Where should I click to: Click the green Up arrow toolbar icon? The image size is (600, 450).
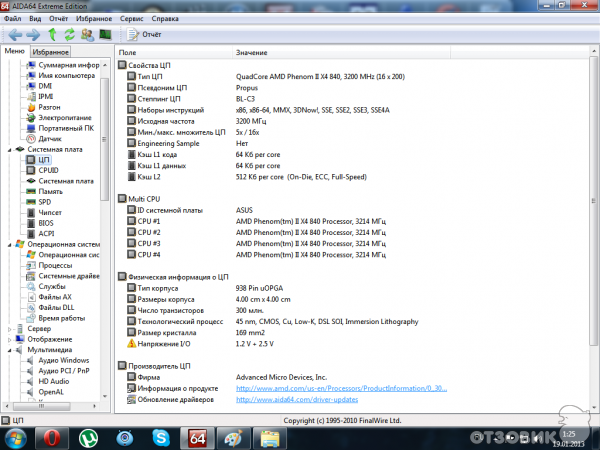(52, 34)
